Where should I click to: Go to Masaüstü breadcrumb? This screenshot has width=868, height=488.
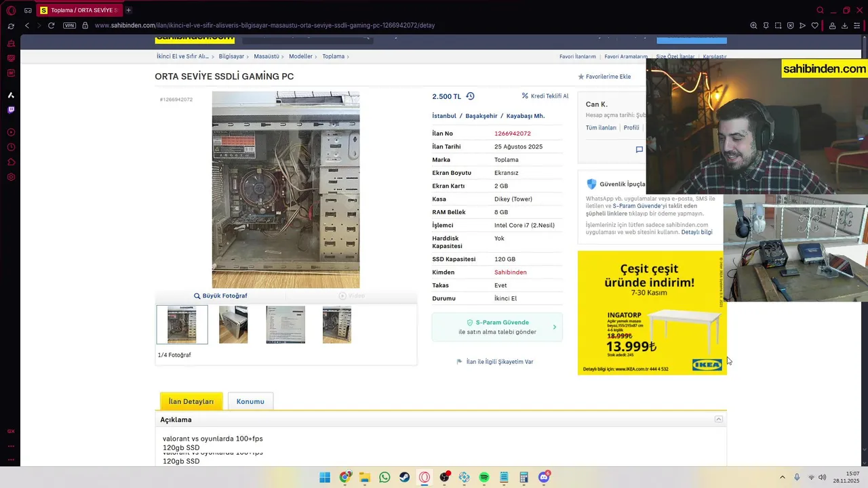tap(267, 57)
